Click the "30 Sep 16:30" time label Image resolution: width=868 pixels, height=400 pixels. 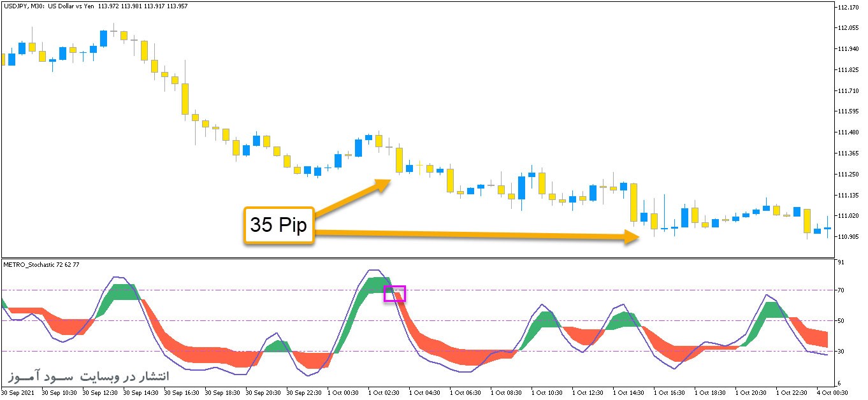(182, 393)
